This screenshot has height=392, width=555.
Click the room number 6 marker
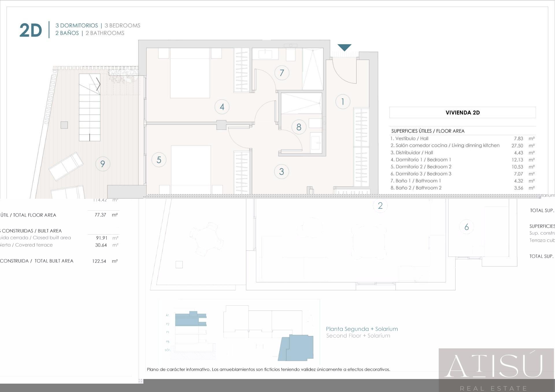point(467,227)
